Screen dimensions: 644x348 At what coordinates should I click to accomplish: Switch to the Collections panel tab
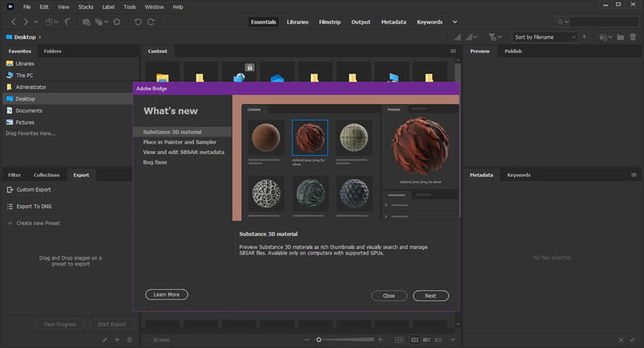46,175
